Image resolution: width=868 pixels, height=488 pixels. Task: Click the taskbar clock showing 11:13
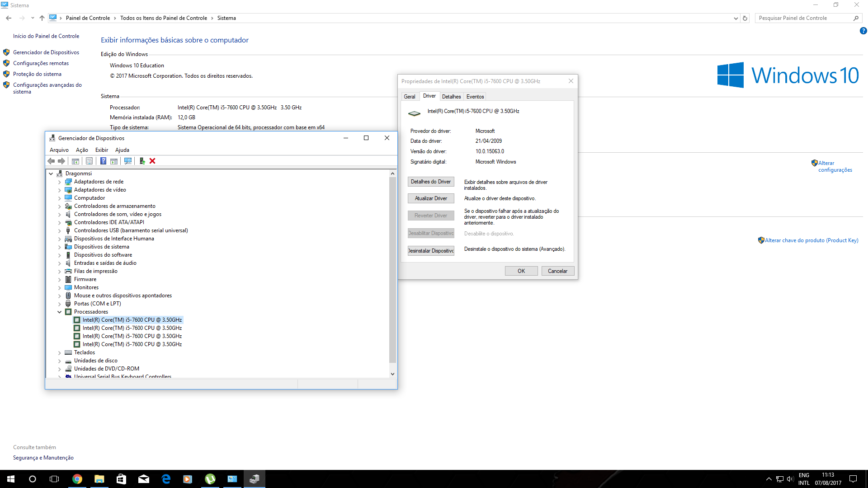click(x=828, y=479)
